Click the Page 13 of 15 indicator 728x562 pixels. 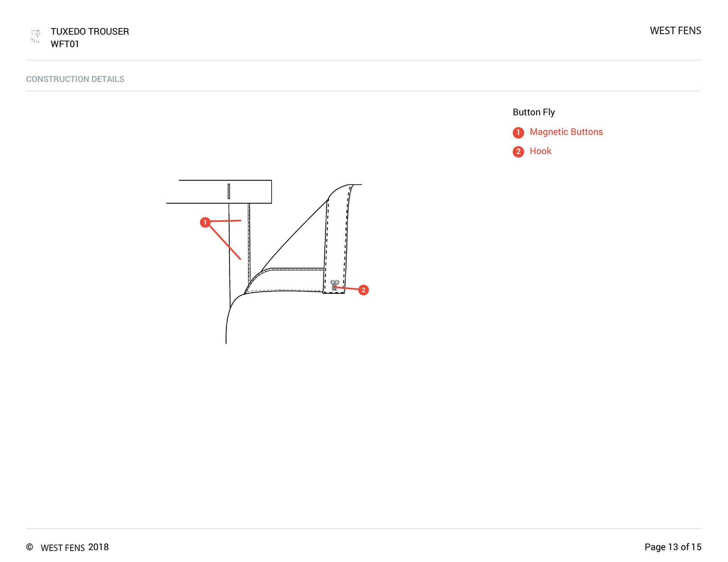click(x=673, y=547)
